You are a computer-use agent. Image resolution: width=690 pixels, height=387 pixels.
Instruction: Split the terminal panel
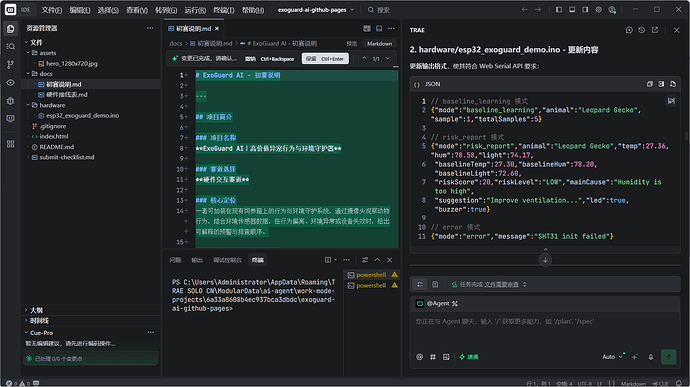coord(328,260)
